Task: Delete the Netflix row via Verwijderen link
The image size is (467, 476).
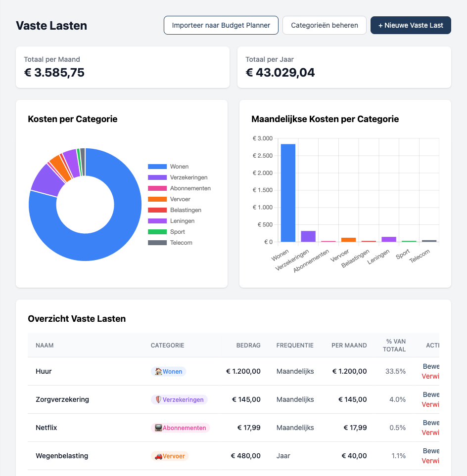Action: tap(430, 433)
